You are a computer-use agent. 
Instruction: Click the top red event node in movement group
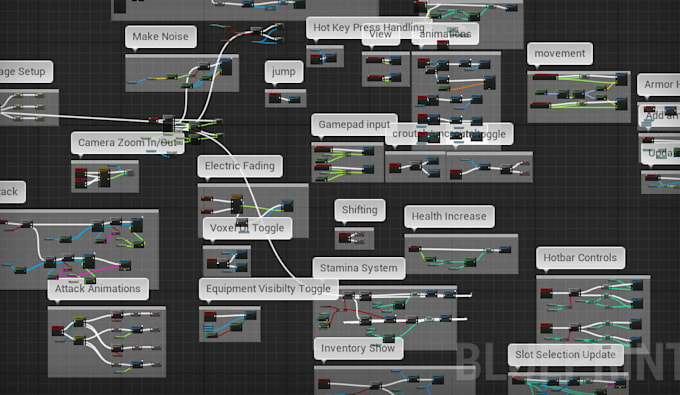click(545, 77)
